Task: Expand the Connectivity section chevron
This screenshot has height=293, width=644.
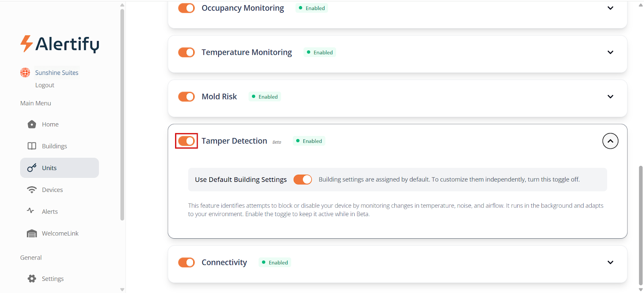Action: (x=610, y=262)
